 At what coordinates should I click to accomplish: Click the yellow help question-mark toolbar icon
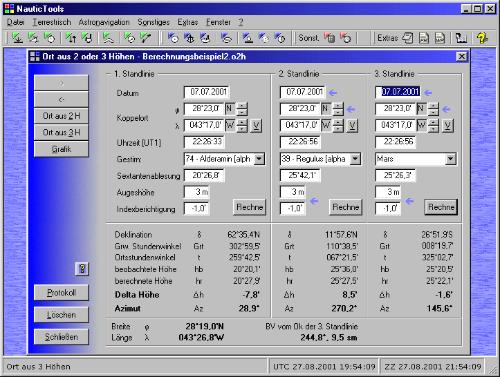pyautogui.click(x=482, y=38)
